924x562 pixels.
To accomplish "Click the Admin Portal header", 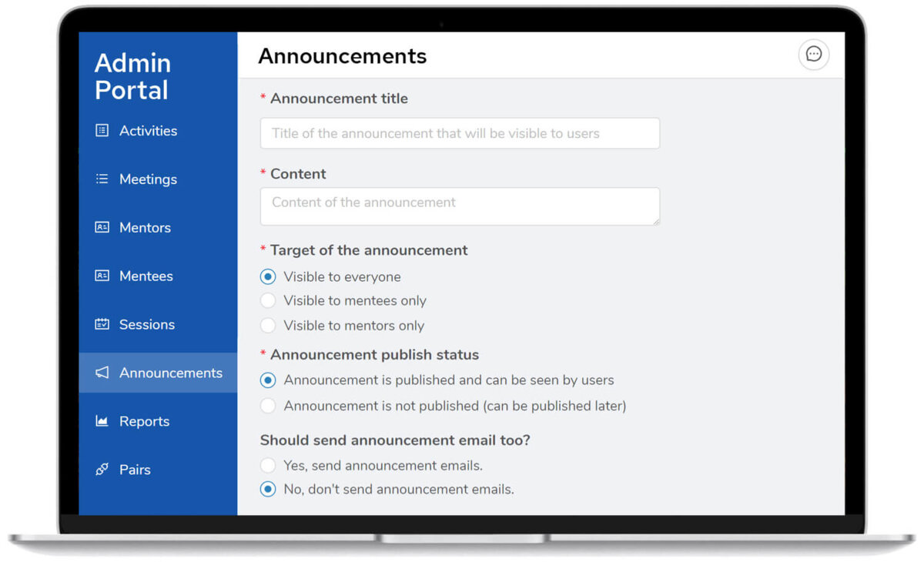I will (132, 76).
